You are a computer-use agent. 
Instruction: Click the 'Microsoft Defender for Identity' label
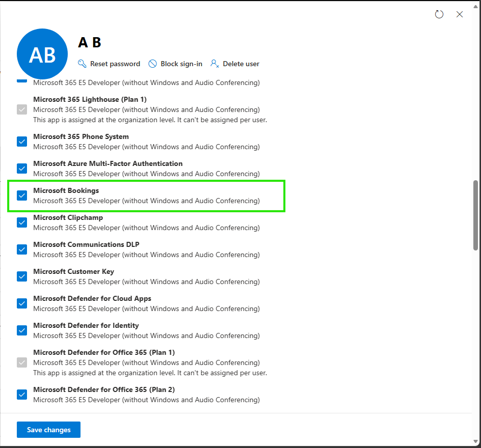pyautogui.click(x=86, y=325)
